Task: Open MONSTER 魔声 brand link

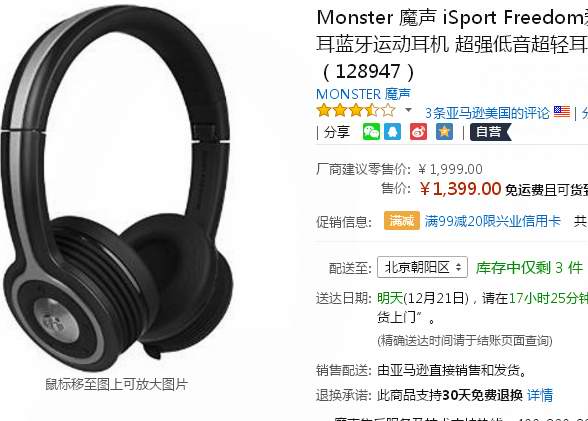Action: [363, 94]
